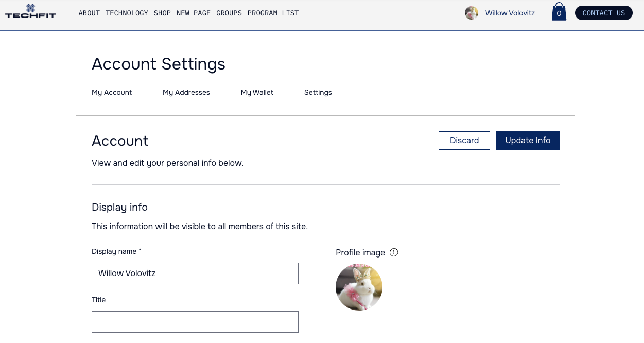Viewport: 644px width, 343px height.
Task: Switch to the My Account tab
Action: pos(112,92)
